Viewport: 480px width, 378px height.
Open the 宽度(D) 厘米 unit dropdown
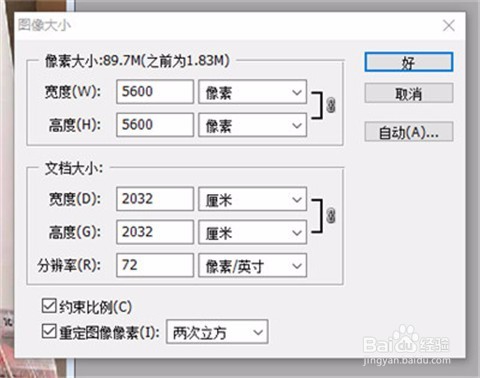point(252,199)
